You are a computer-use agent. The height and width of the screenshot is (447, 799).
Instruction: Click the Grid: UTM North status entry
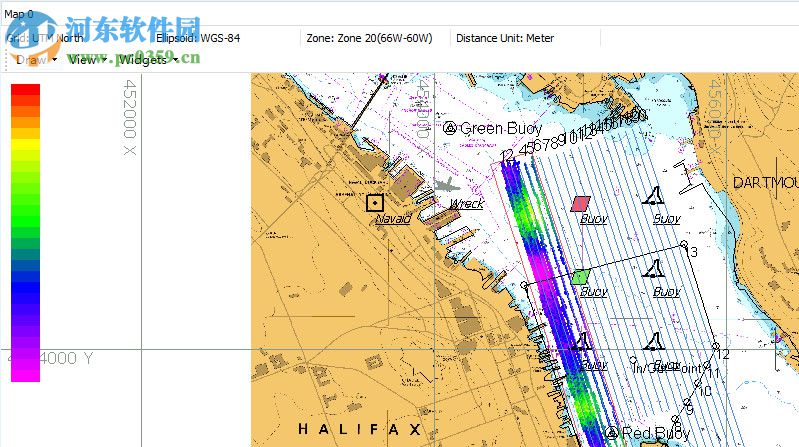[45, 38]
